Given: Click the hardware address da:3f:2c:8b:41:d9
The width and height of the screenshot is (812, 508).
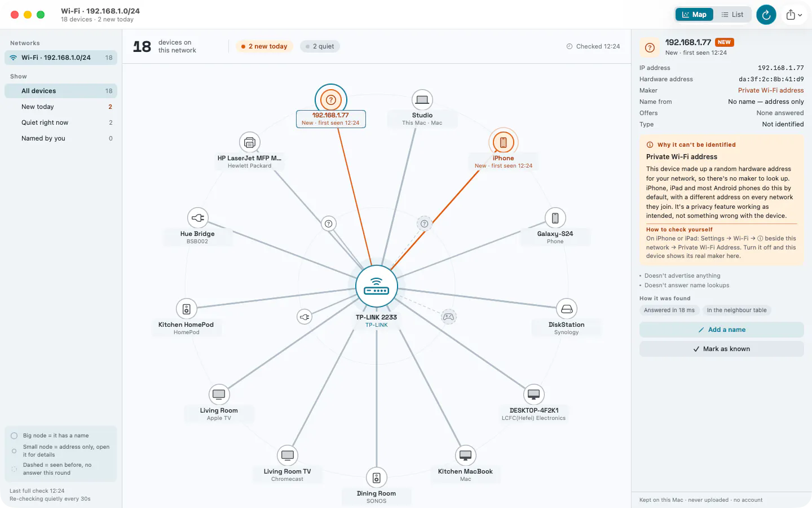Looking at the screenshot, I should click(771, 79).
